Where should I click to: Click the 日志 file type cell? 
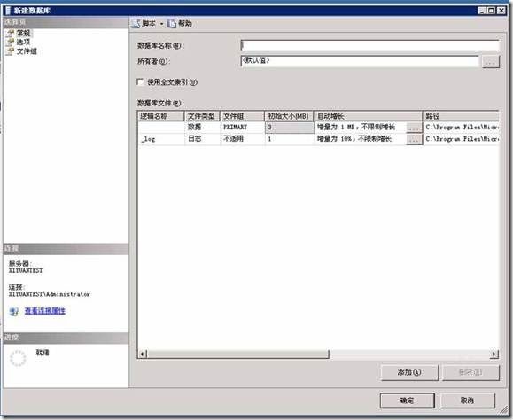click(202, 139)
